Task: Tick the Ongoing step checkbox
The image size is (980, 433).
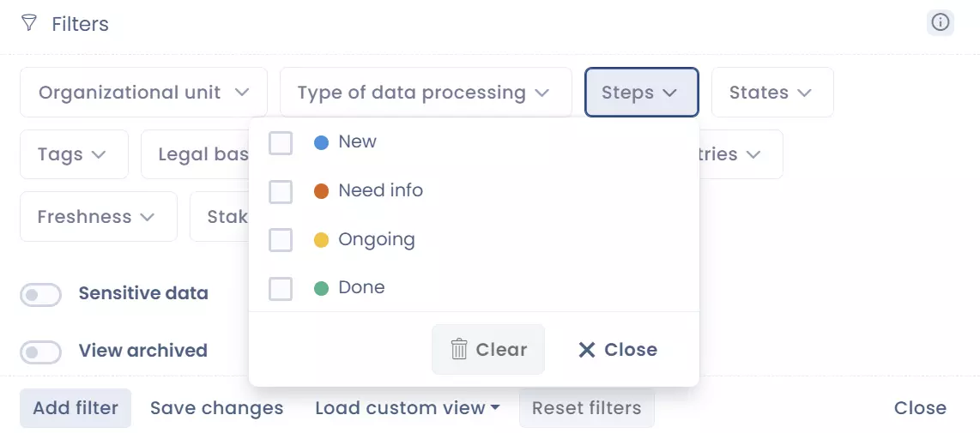Action: pyautogui.click(x=281, y=240)
